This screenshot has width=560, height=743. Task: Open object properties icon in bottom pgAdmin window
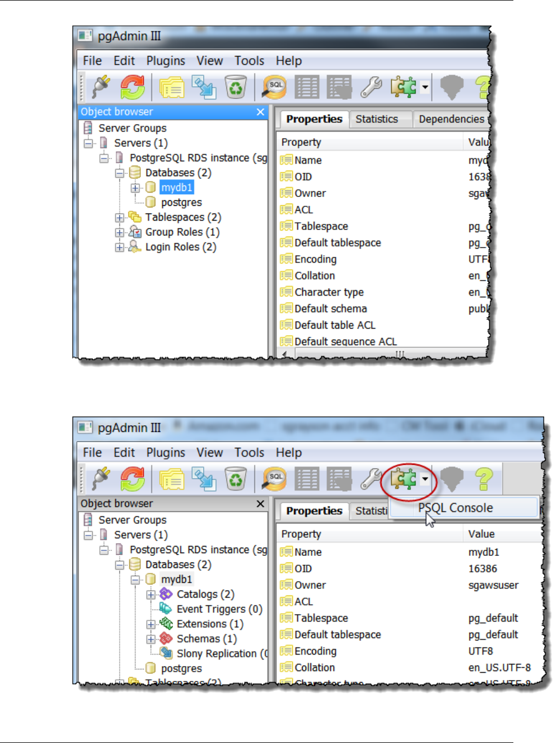[172, 479]
